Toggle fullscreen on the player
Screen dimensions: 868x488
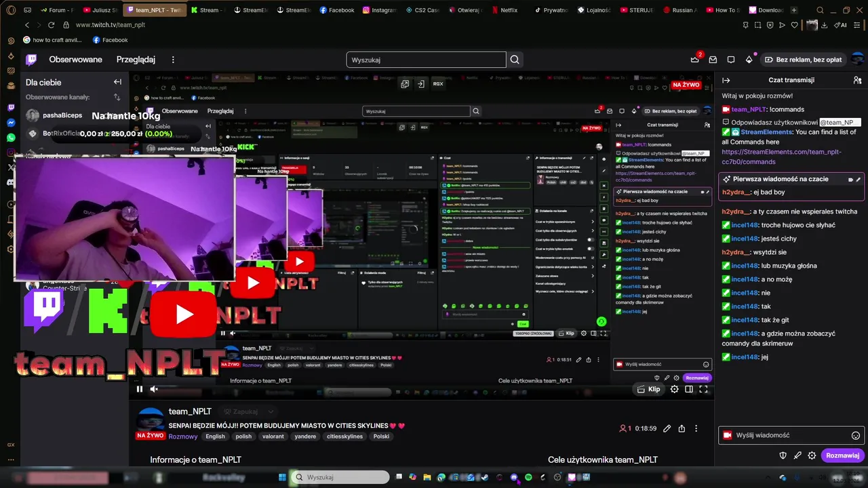click(703, 389)
